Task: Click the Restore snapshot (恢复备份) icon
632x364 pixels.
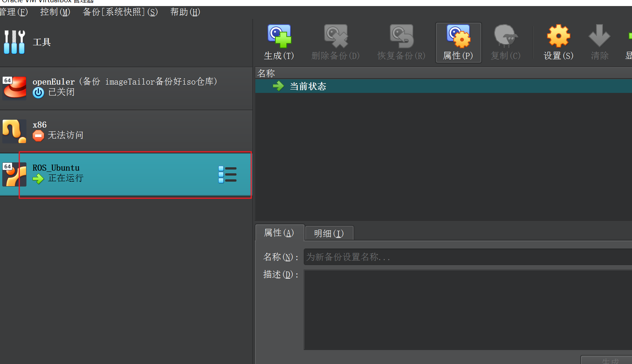Action: [401, 37]
